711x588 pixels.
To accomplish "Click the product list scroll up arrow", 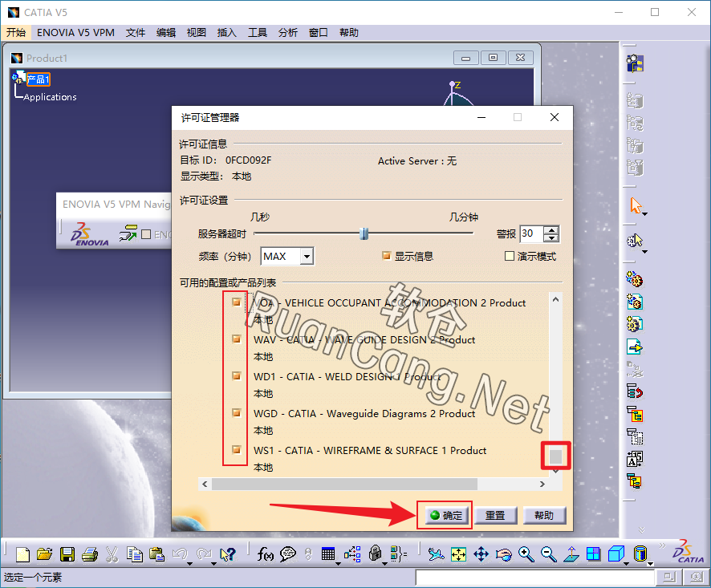I will tap(555, 299).
